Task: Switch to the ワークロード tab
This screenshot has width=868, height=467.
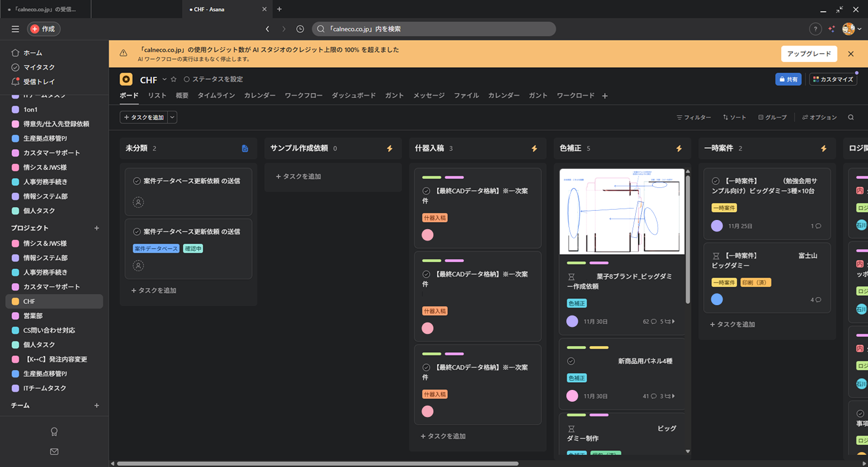Action: coord(575,96)
